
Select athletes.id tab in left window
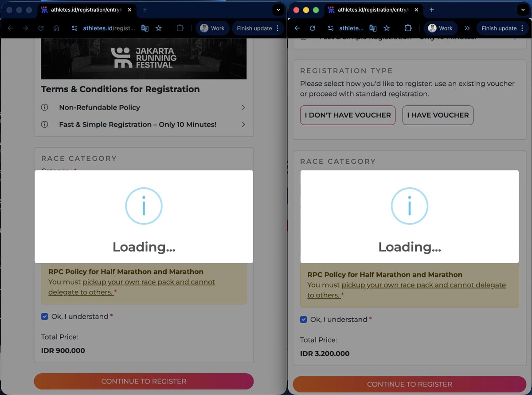(86, 10)
